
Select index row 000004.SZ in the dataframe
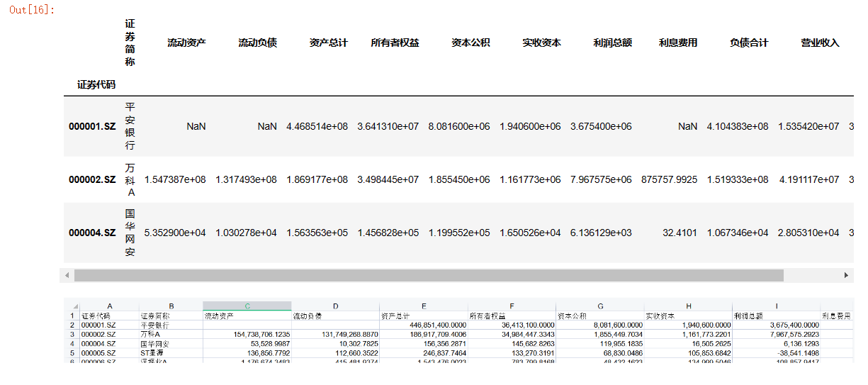tap(92, 233)
